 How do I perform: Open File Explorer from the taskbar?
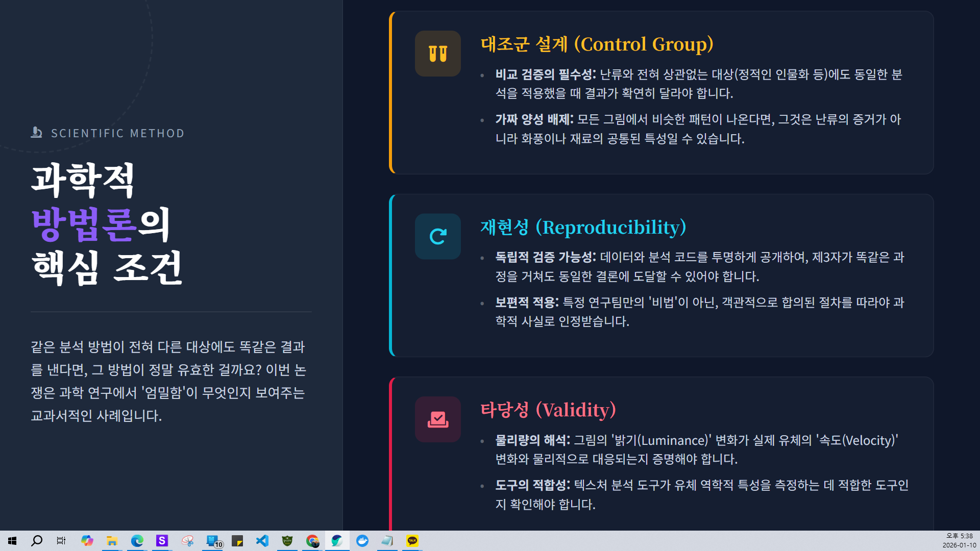point(112,541)
